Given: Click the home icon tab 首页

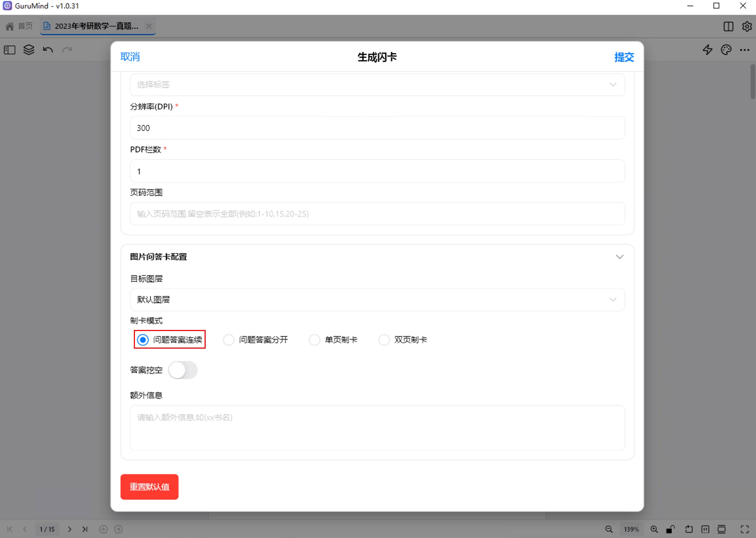Looking at the screenshot, I should point(19,26).
